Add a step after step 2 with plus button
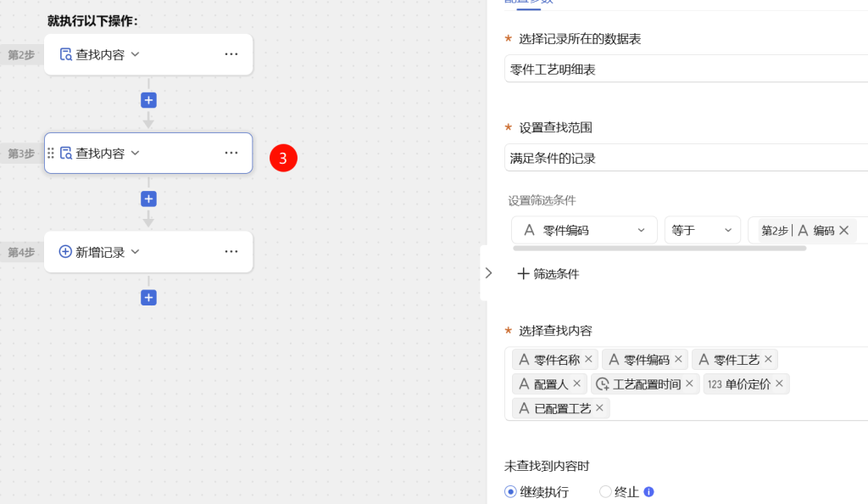Image resolution: width=868 pixels, height=504 pixels. [148, 100]
